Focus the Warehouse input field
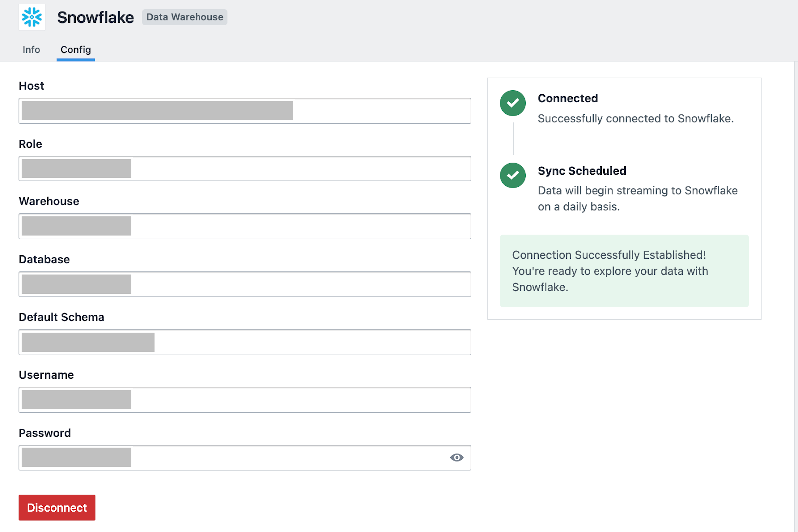This screenshot has width=798, height=532. 245,226
